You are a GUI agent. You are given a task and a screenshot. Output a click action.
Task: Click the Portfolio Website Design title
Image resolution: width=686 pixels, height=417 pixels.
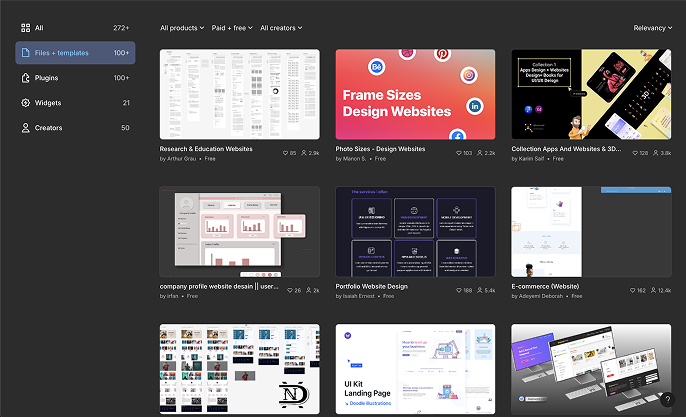[x=371, y=286]
